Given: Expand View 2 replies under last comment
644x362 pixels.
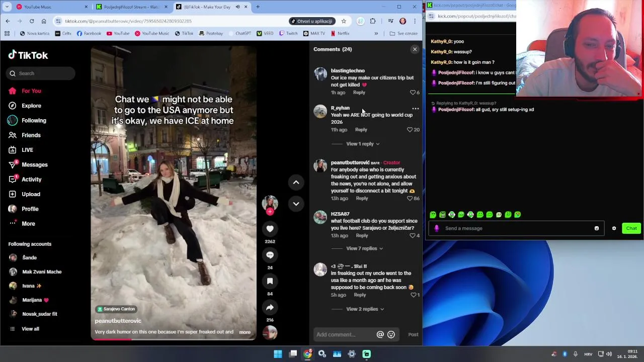Looking at the screenshot, I should 365,309.
